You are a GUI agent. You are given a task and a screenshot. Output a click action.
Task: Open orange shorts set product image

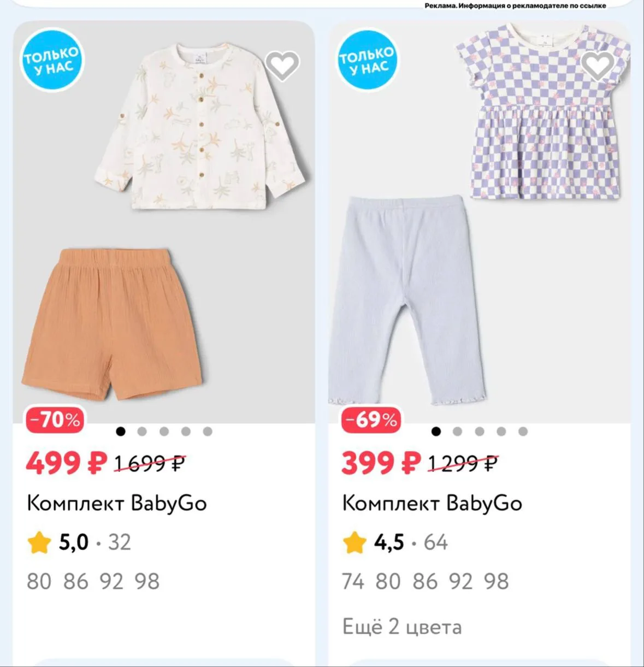(x=164, y=222)
